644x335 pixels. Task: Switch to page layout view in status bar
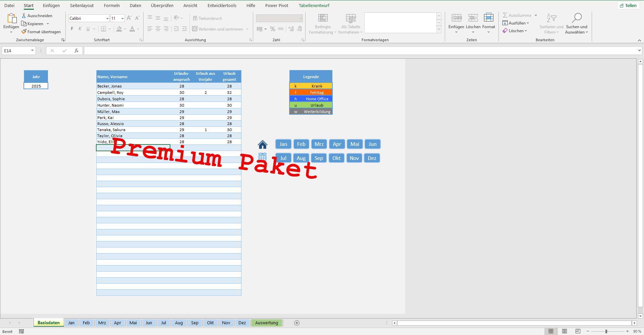tap(565, 331)
